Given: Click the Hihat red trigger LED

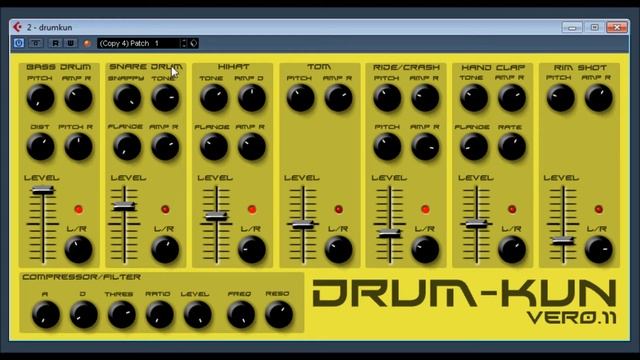Looking at the screenshot, I should [252, 209].
